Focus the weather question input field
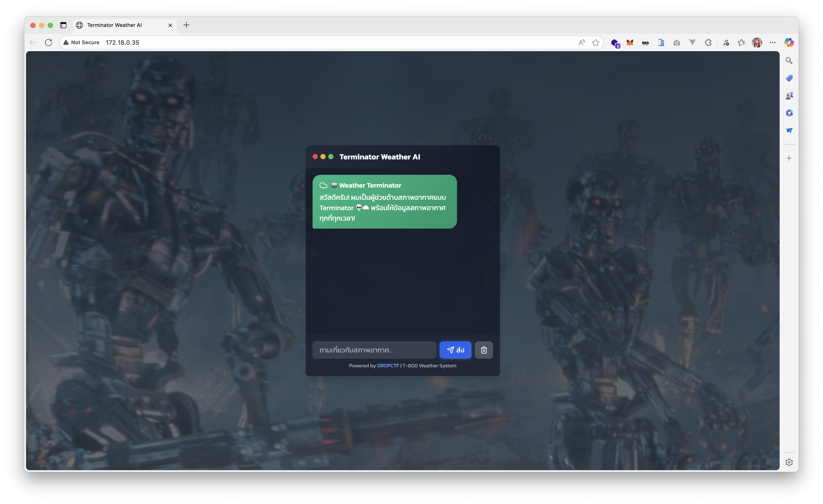823x504 pixels. pos(374,350)
